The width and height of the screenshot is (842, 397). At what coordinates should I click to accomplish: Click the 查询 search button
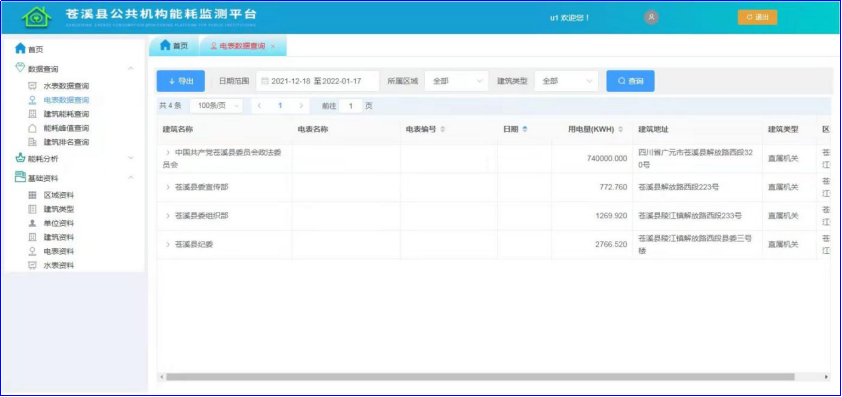(630, 81)
